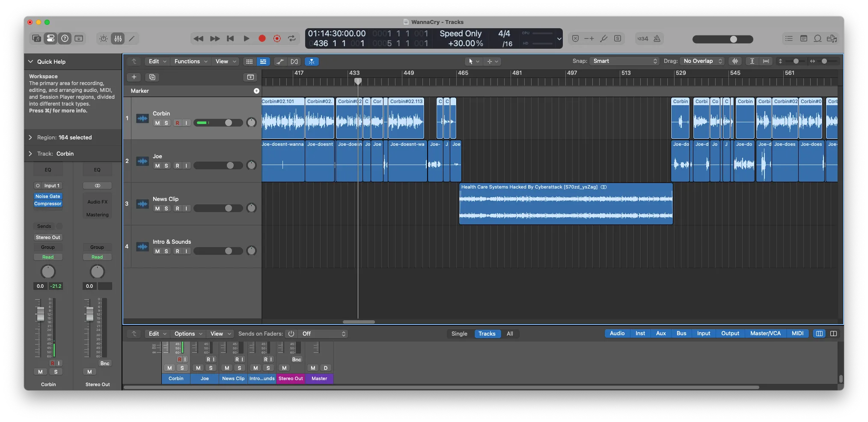Toggle waveform zoom button

[x=735, y=61]
